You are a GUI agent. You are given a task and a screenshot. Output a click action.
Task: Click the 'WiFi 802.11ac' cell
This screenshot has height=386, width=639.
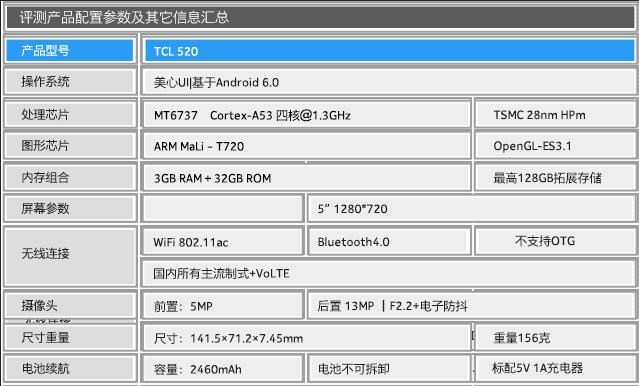(223, 242)
